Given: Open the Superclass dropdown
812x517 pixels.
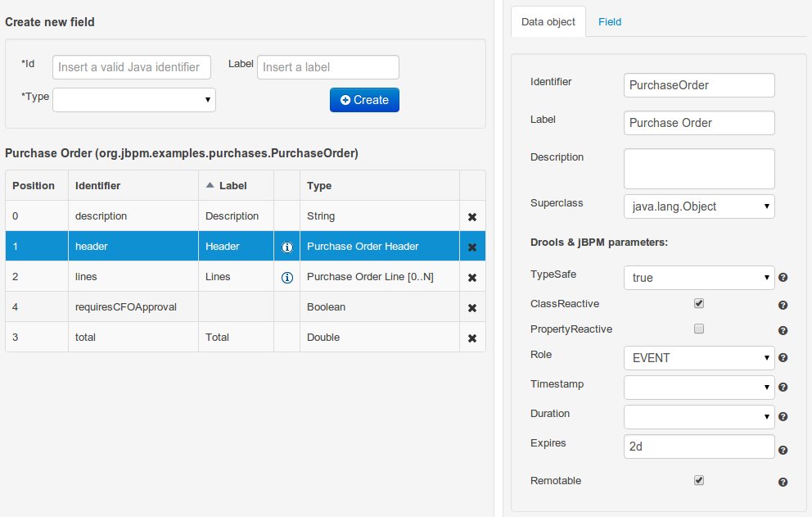Looking at the screenshot, I should click(x=699, y=206).
